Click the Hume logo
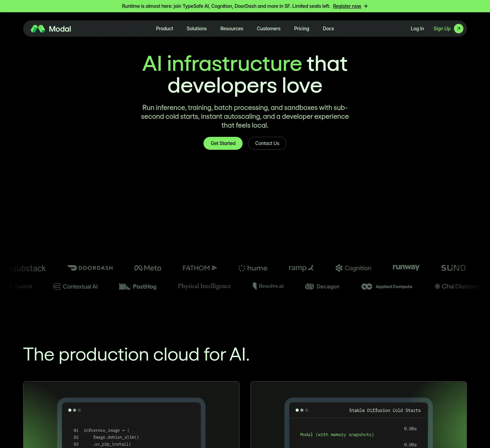 (x=253, y=268)
